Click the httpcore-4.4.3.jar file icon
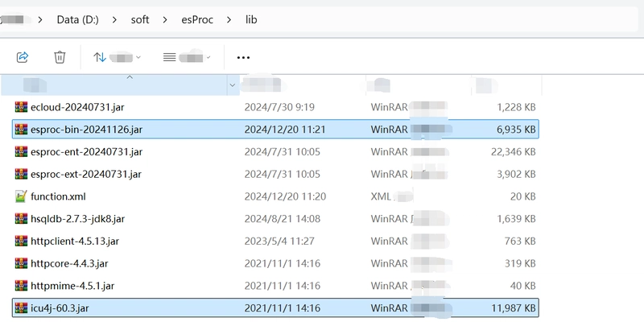 tap(21, 263)
